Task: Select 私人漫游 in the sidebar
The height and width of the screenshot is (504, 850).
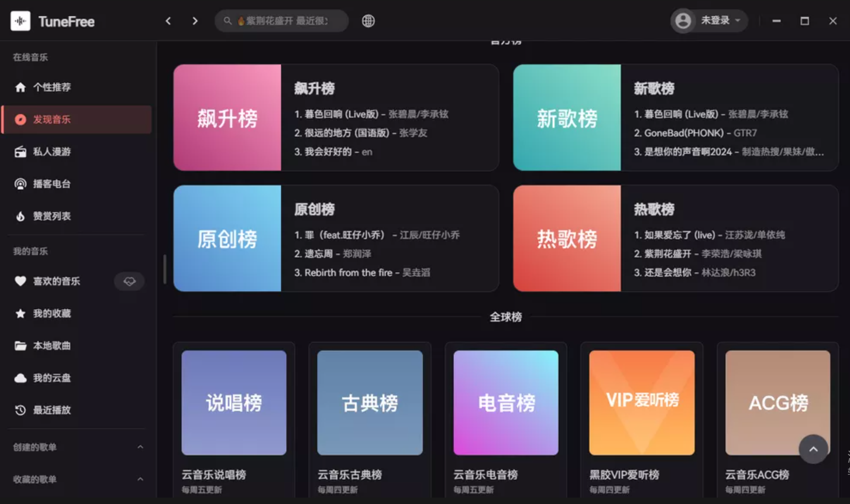Action: (52, 152)
